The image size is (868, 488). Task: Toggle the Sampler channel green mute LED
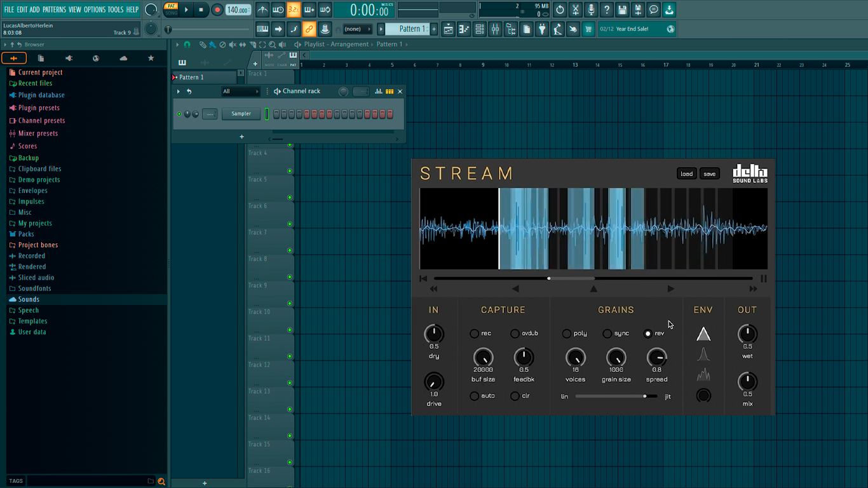[179, 114]
